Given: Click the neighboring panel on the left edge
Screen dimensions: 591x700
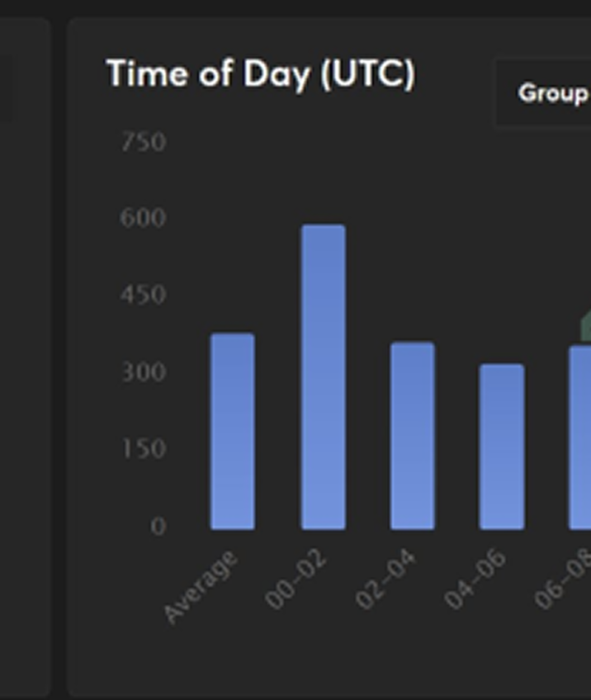Looking at the screenshot, I should point(25,355).
